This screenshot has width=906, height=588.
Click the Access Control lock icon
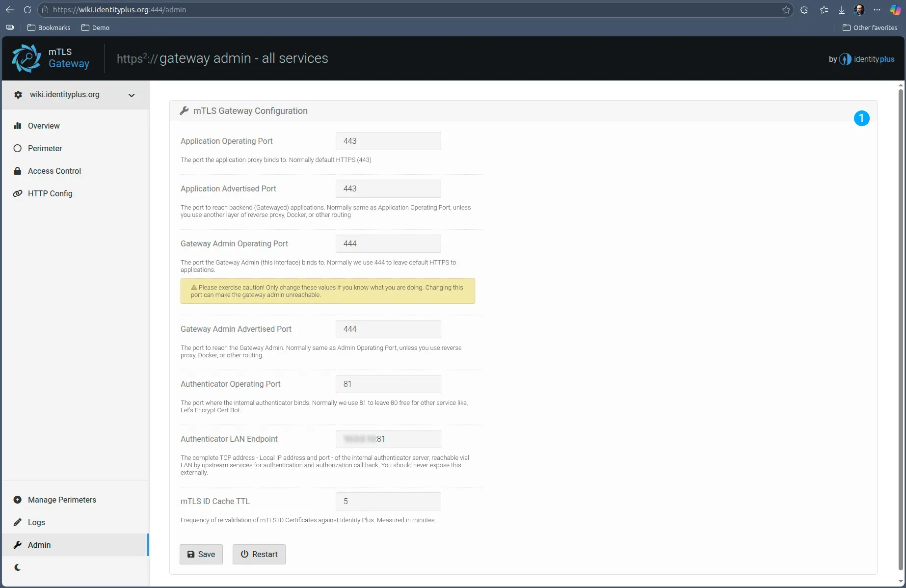pyautogui.click(x=18, y=171)
